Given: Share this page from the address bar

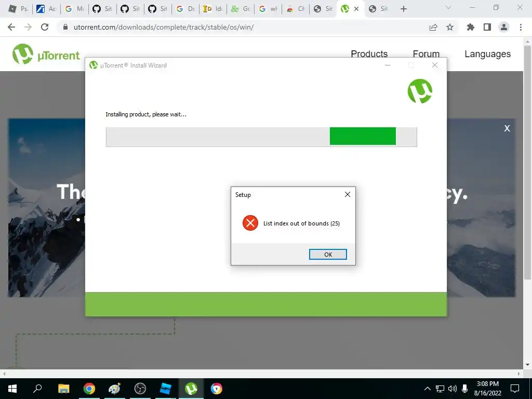Looking at the screenshot, I should (433, 27).
